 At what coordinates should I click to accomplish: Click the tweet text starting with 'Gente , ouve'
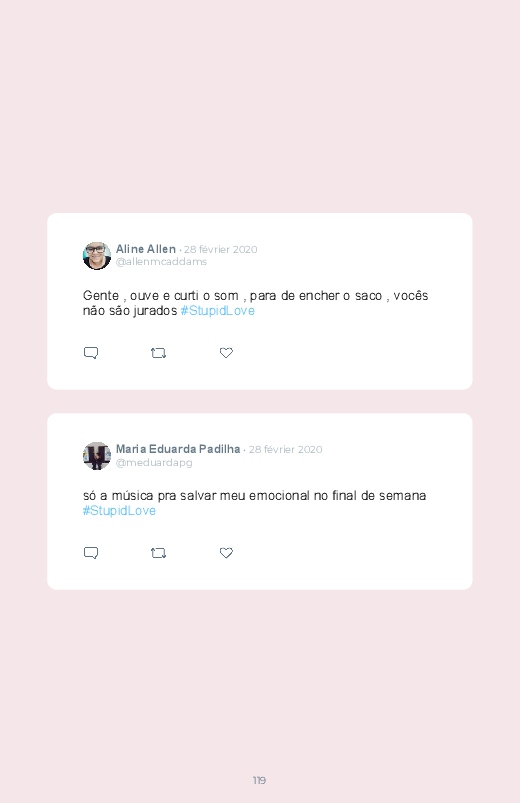coord(256,303)
